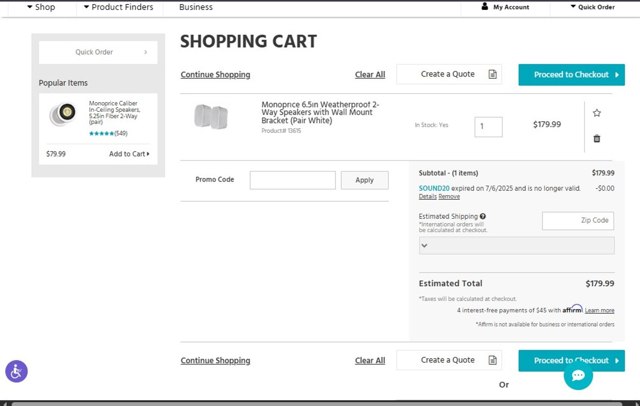Click the In Stock: Yes text
The image size is (640, 406).
431,125
